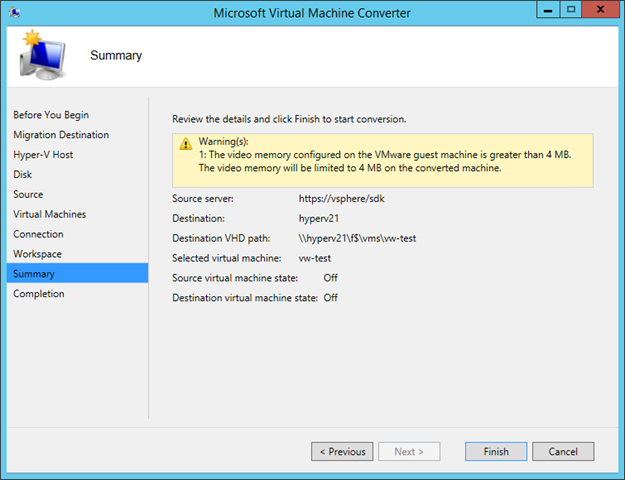The image size is (625, 480).
Task: Select Virtual Machines in sidebar
Action: [49, 214]
